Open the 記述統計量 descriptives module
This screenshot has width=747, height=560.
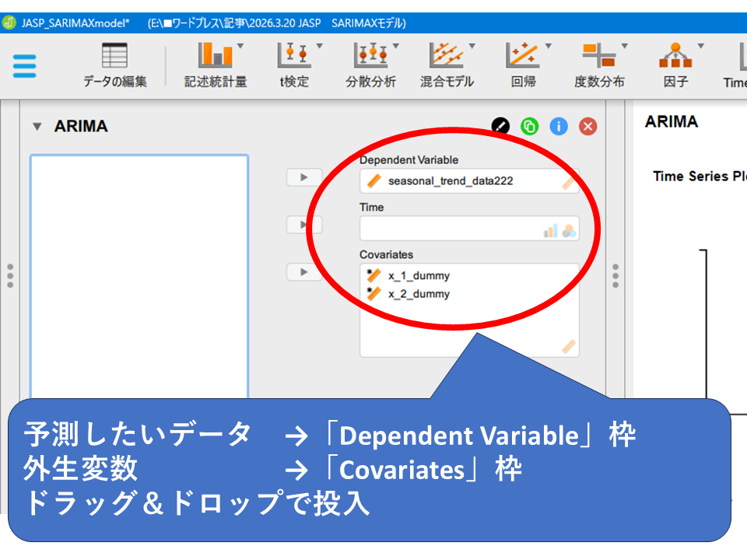click(216, 65)
